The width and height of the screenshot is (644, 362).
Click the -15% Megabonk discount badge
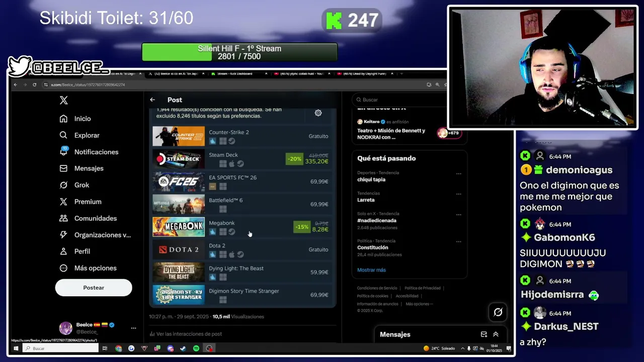[x=301, y=227]
